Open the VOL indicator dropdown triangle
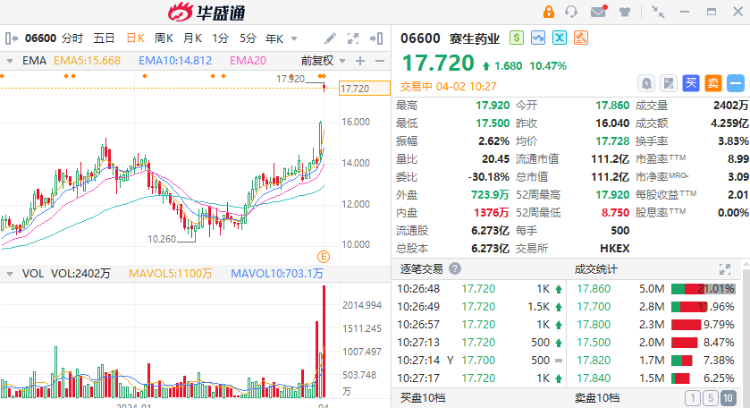Image resolution: width=750 pixels, height=408 pixels. pyautogui.click(x=10, y=274)
